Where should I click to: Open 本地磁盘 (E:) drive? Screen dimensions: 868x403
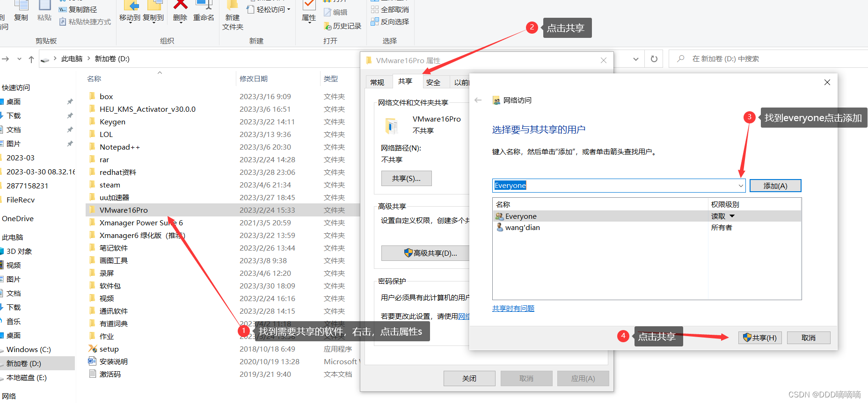click(x=27, y=377)
